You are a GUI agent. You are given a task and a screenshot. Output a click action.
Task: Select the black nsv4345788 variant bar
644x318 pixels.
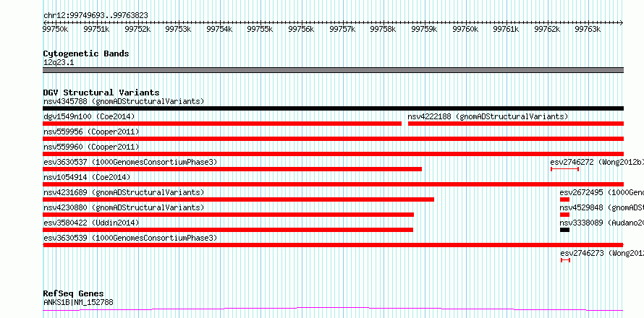[333, 108]
